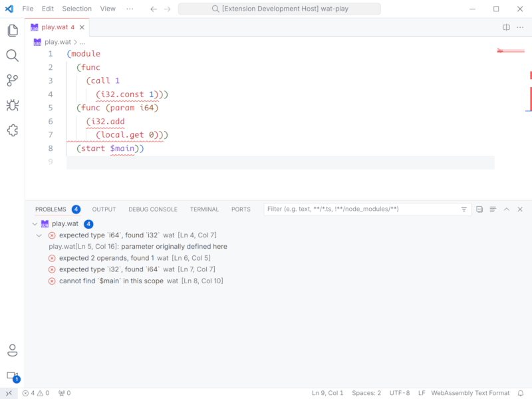Screen dimensions: 532x399
Task: Open the Selection menu
Action: click(76, 9)
